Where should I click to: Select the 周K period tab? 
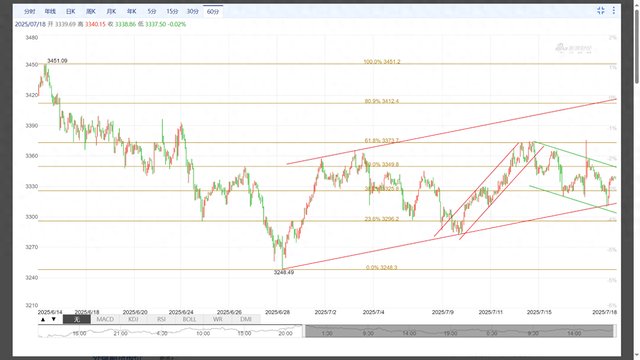pos(91,11)
